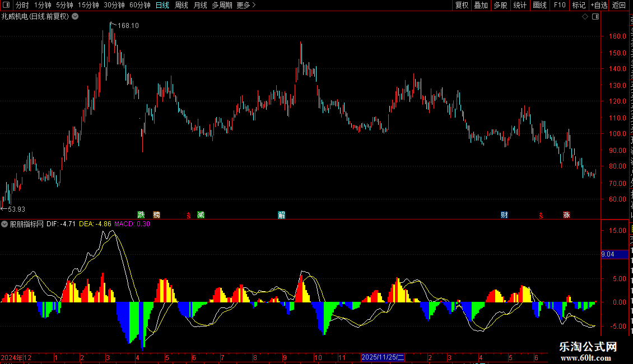
Task: Toggle the right side panel icon
Action: tap(595, 17)
